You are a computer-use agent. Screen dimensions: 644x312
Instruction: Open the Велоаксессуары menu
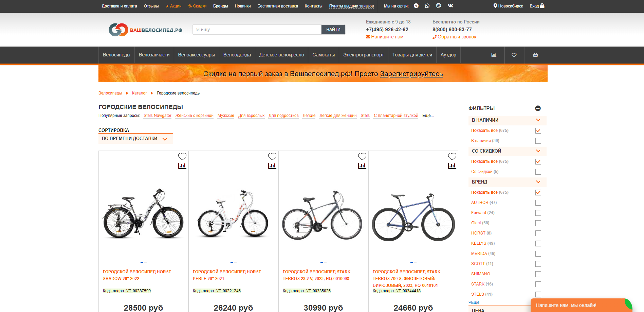tap(196, 55)
